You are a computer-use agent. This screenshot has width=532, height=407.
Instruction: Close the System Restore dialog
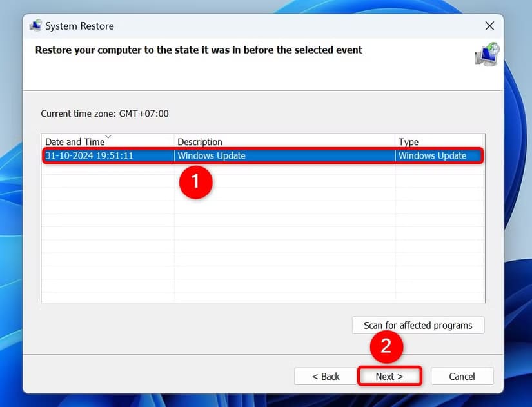point(489,26)
